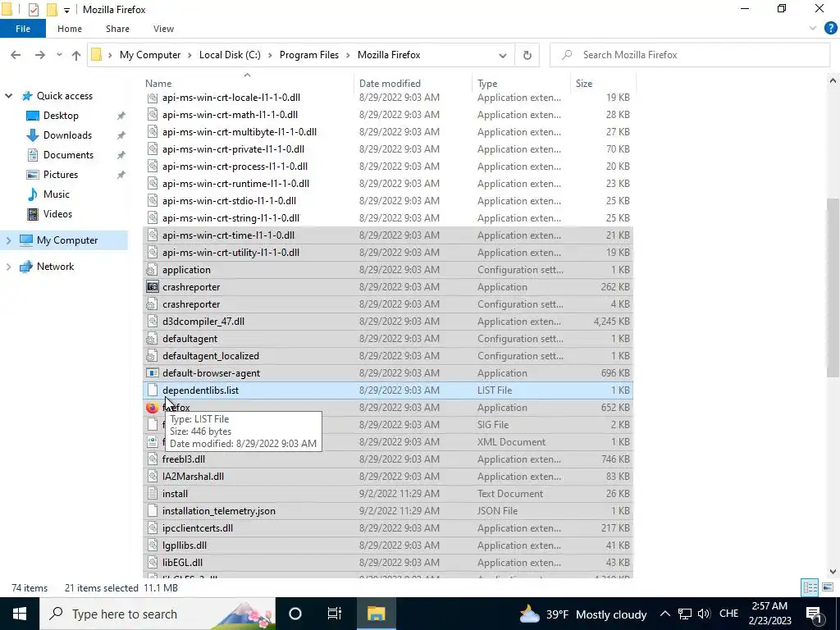Select the d3dcompiler_47.dll file icon
Screen dimensions: 840x630
pos(152,322)
